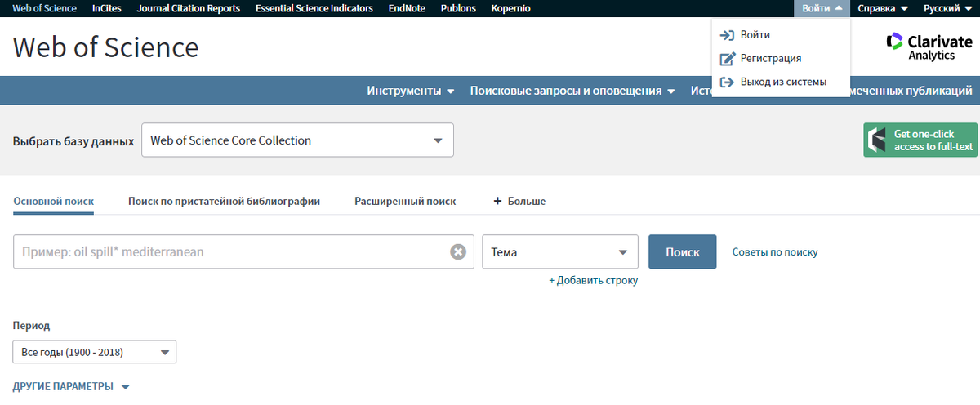Open the Расширенный поиск tab

pyautogui.click(x=405, y=201)
